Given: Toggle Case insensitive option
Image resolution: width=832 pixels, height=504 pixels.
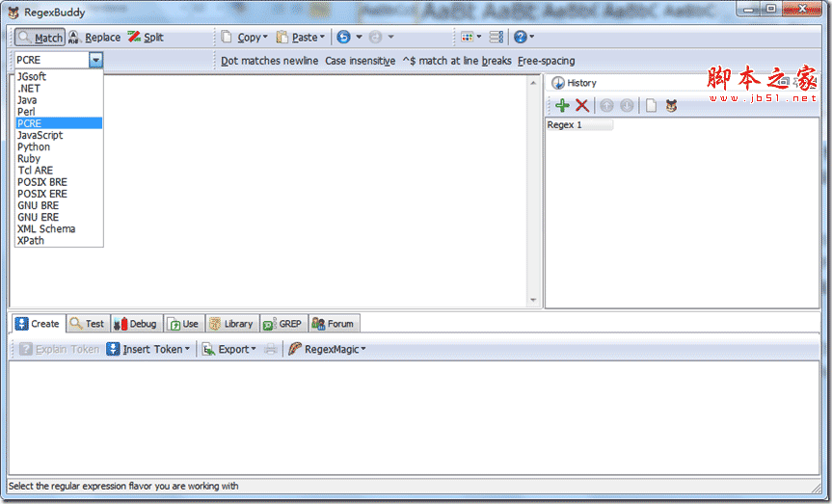Looking at the screenshot, I should 361,61.
